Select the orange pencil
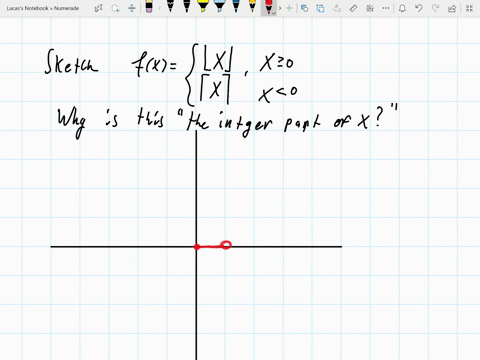This screenshot has width=480, height=360. click(x=252, y=7)
